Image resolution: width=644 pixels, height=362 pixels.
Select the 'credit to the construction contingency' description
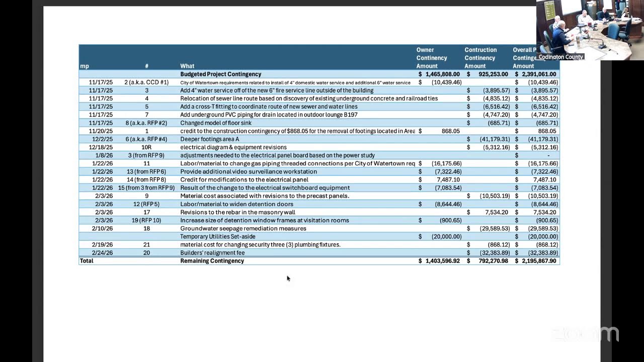click(298, 131)
